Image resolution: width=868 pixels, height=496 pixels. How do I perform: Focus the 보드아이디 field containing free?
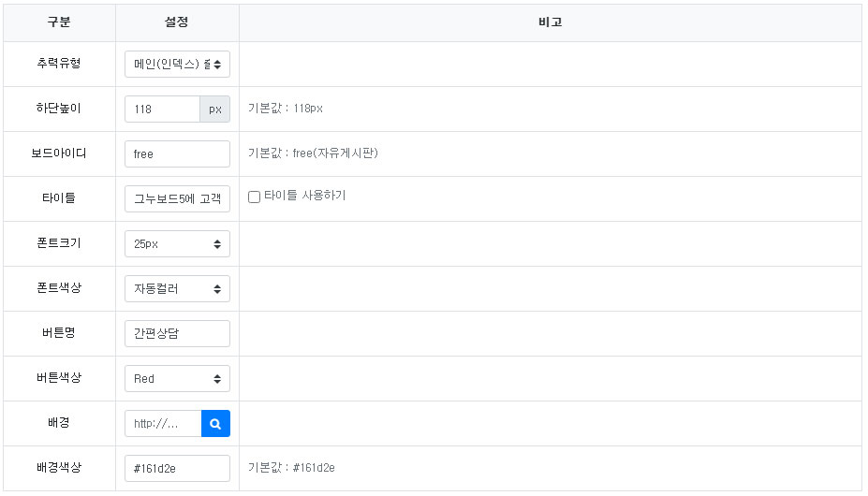click(177, 154)
